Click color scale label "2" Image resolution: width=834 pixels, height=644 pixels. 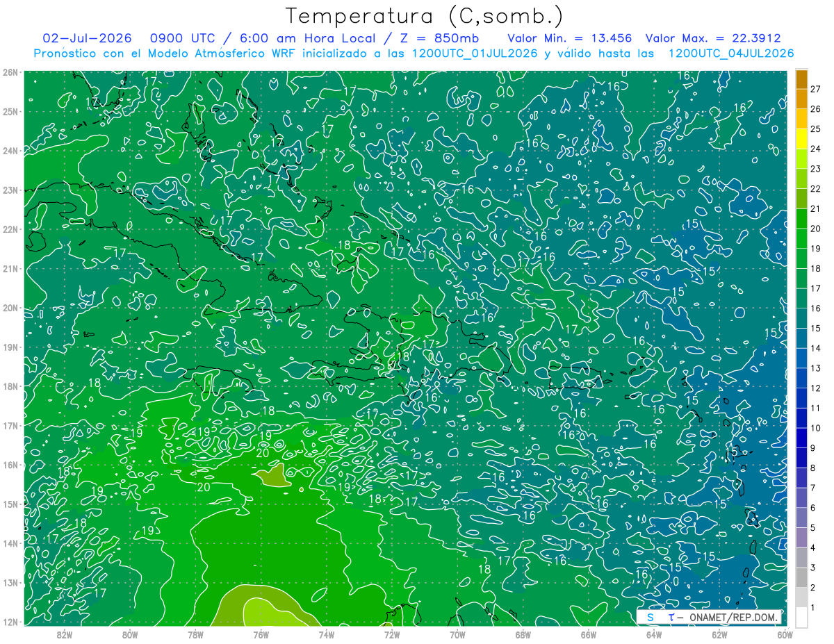(x=813, y=587)
